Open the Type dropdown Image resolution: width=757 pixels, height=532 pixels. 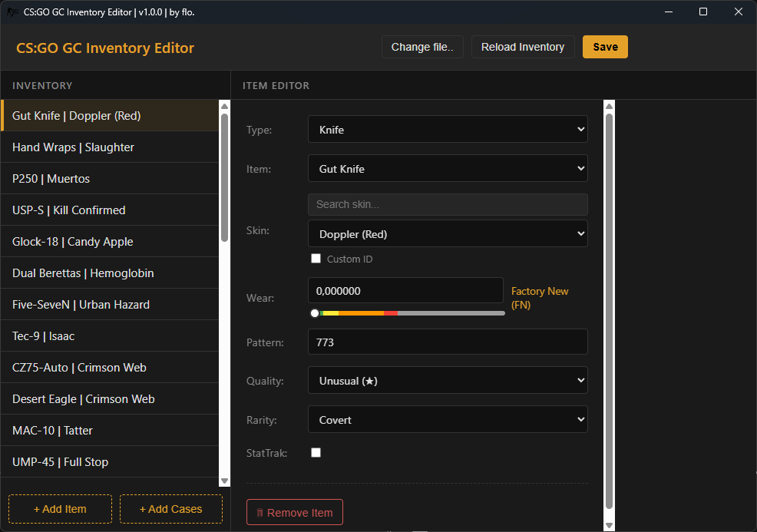[448, 129]
